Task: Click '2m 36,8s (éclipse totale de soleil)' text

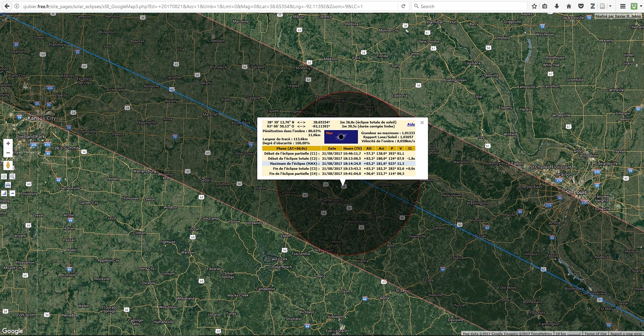Action: [368, 122]
